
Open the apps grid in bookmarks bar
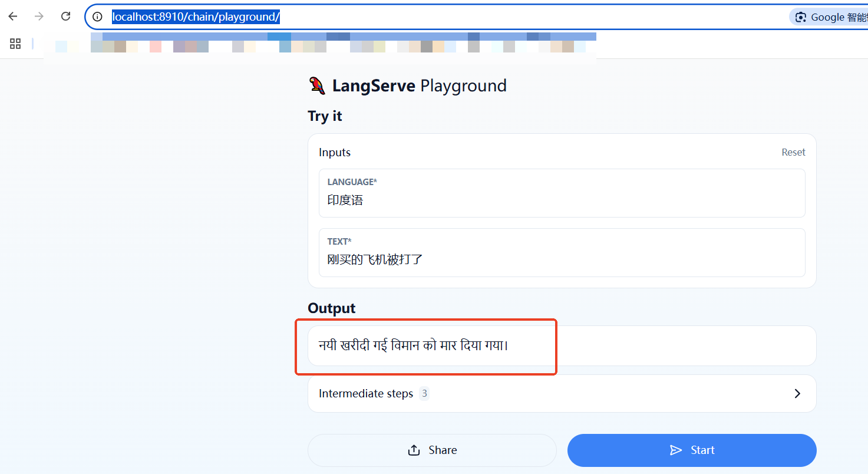tap(15, 44)
